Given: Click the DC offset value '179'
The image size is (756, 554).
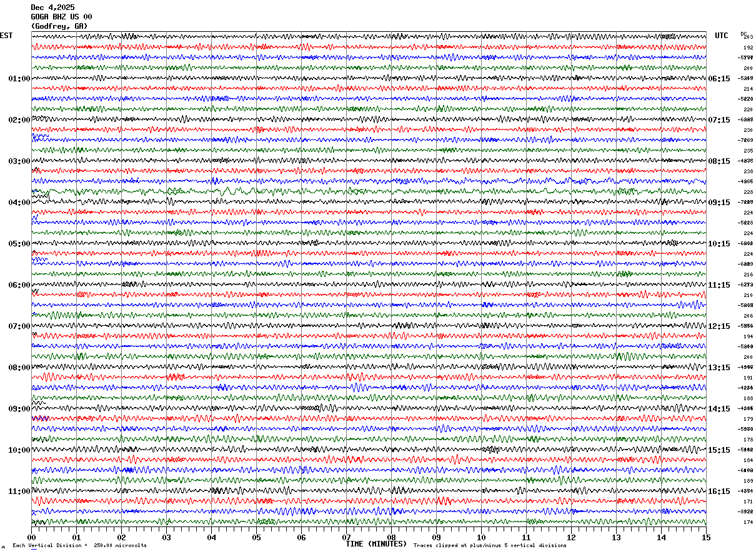Looking at the screenshot, I should 748,419.
